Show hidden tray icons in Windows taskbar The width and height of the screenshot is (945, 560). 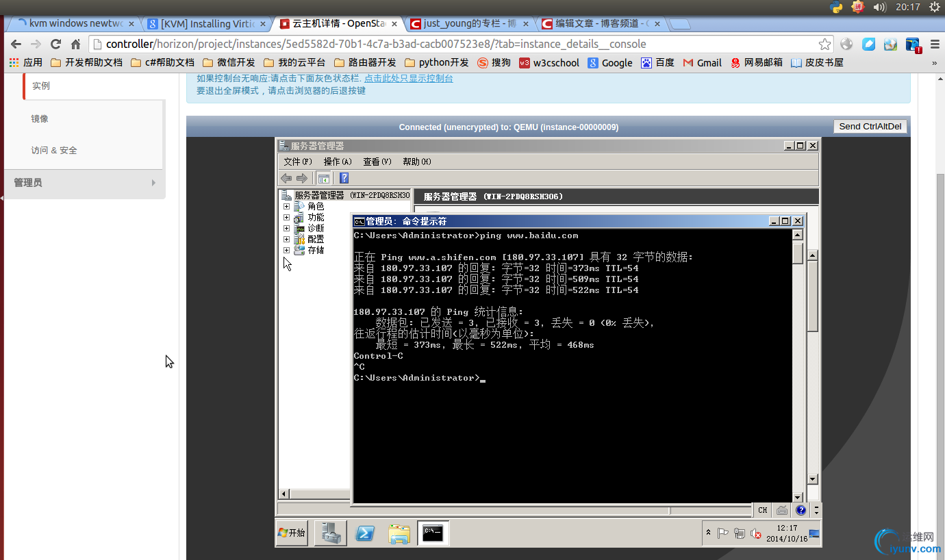pos(708,533)
